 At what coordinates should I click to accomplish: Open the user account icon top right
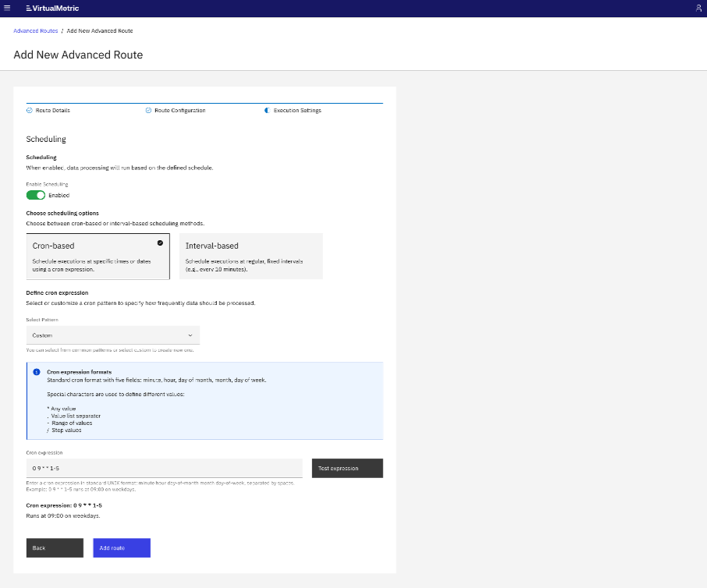click(x=698, y=9)
